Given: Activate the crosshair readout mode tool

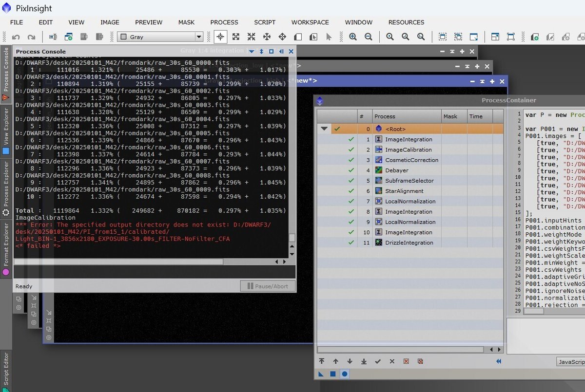Looking at the screenshot, I should click(220, 37).
